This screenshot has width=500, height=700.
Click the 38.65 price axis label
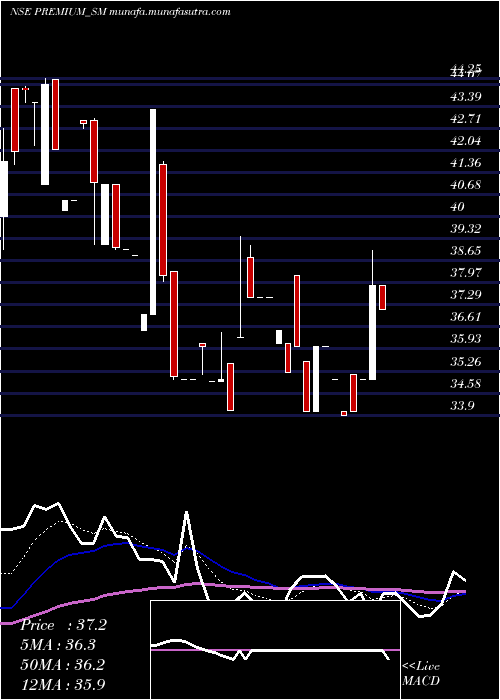(466, 251)
